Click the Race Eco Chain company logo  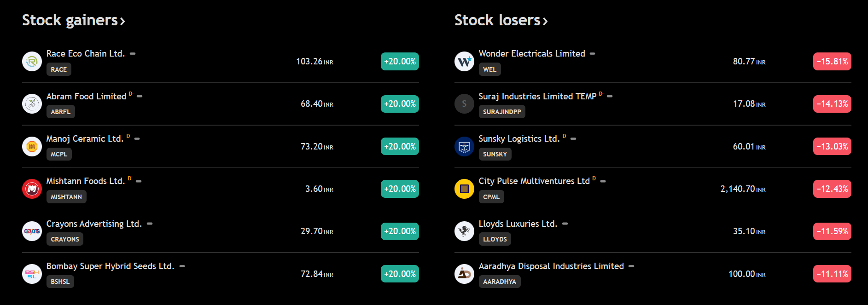(32, 61)
